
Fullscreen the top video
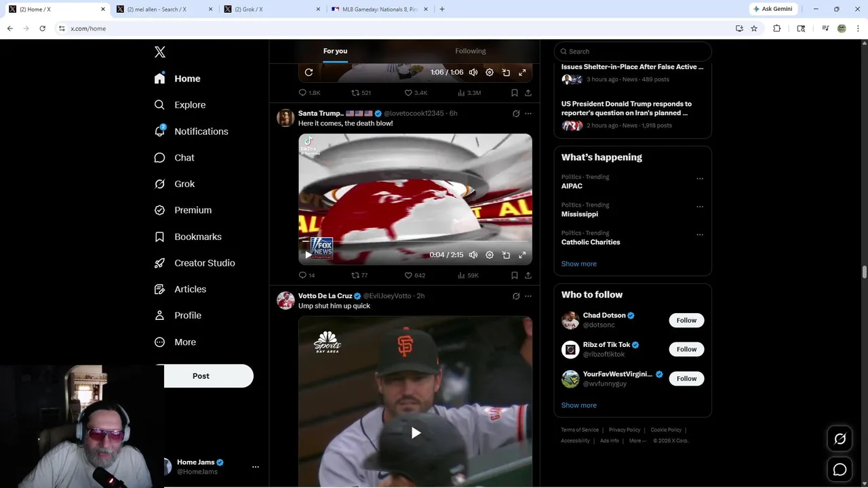[522, 73]
